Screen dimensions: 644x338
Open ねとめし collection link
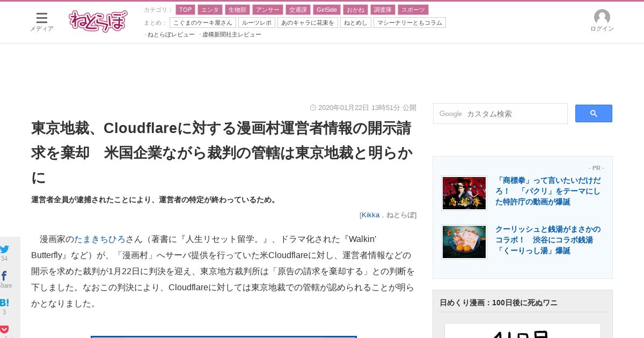356,23
